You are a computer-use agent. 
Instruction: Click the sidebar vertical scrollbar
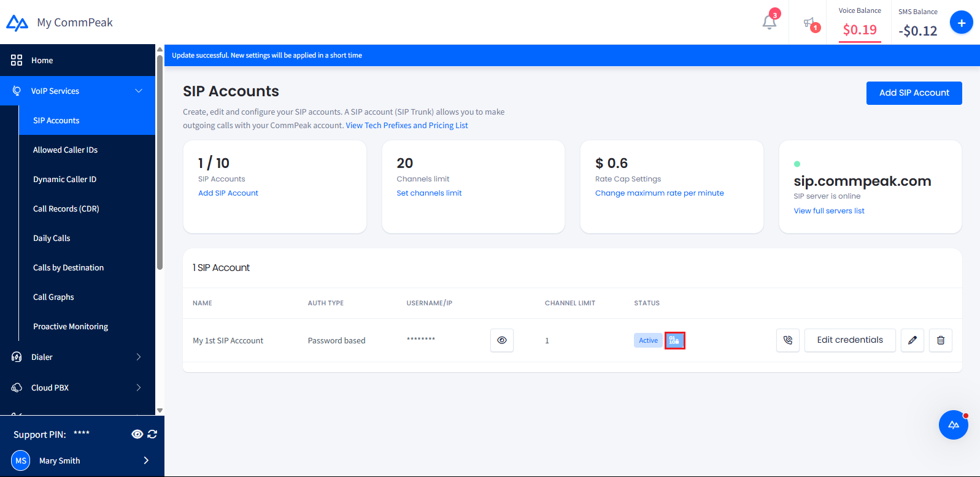[x=160, y=161]
